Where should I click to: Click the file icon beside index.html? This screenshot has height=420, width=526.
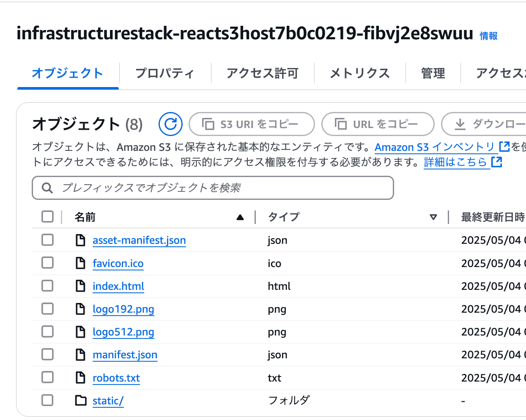(80, 286)
